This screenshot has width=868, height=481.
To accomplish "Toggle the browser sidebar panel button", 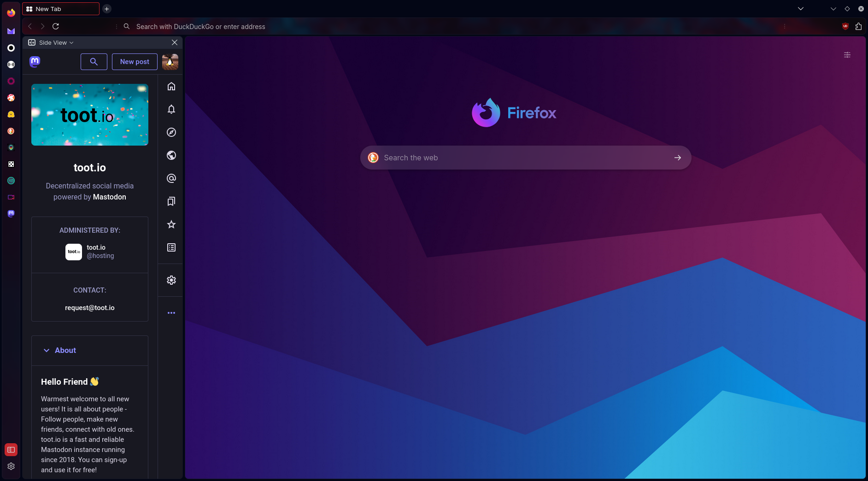I will [x=11, y=450].
